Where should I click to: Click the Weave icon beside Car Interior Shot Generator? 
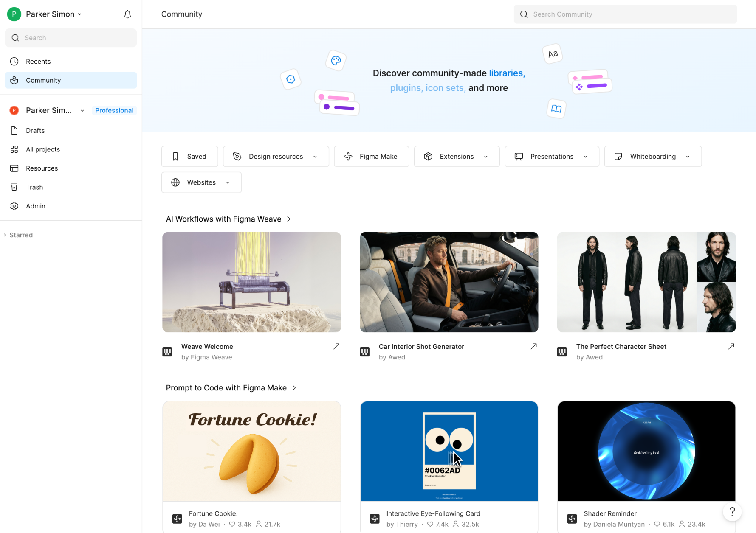365,352
